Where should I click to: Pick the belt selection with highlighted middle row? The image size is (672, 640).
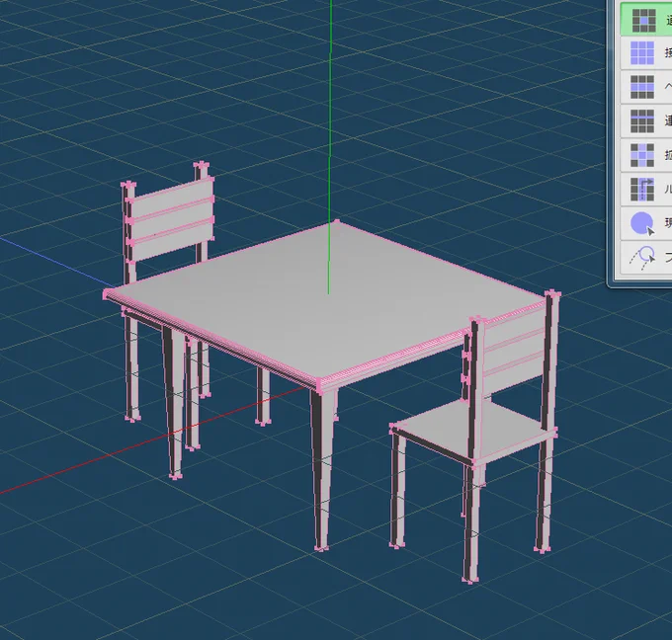point(646,87)
